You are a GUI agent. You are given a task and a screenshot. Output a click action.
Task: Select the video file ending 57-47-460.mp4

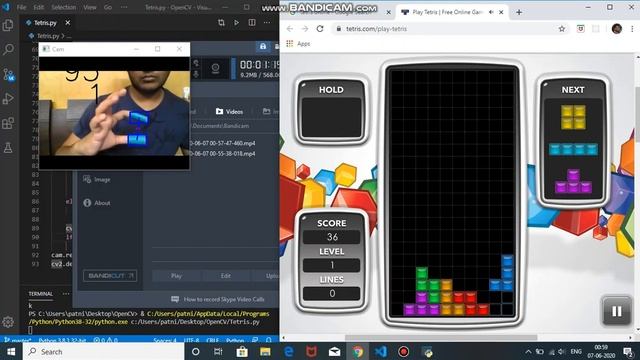click(x=222, y=143)
